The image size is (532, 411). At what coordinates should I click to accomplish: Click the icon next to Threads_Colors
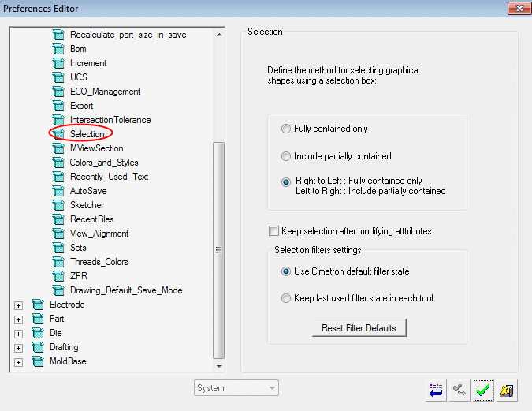(x=58, y=262)
